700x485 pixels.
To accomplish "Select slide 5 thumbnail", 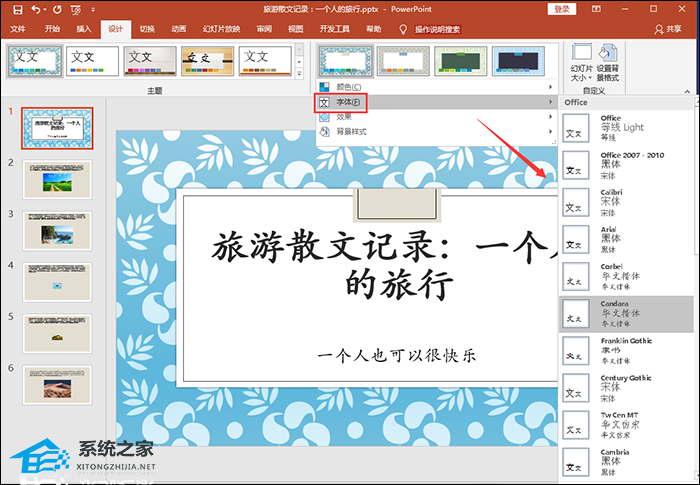I will pyautogui.click(x=57, y=334).
